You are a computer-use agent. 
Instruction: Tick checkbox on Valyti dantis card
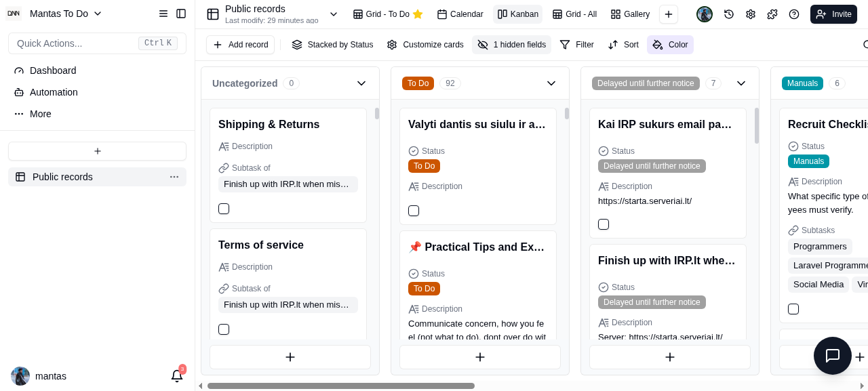pyautogui.click(x=414, y=211)
